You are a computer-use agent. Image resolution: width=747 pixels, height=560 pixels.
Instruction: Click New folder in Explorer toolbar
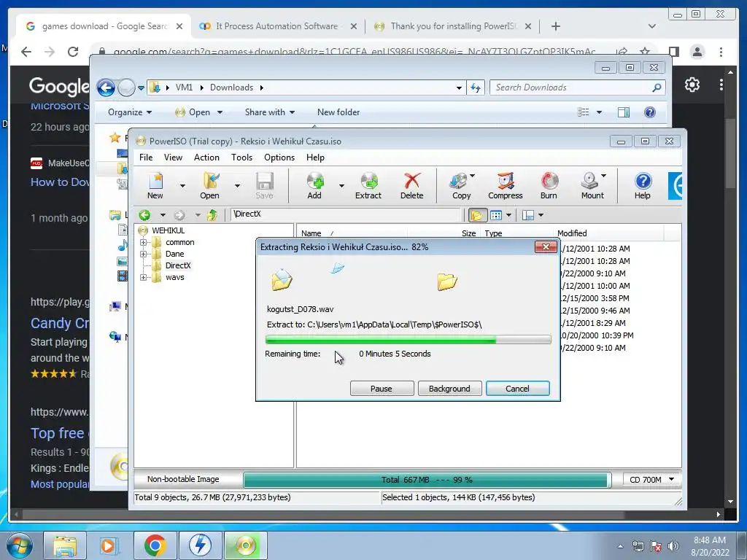pyautogui.click(x=338, y=112)
